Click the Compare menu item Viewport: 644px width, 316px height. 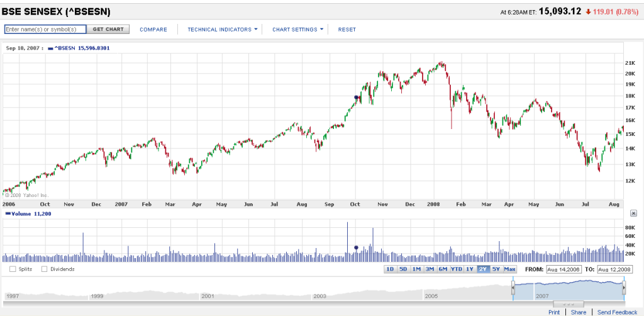[153, 30]
